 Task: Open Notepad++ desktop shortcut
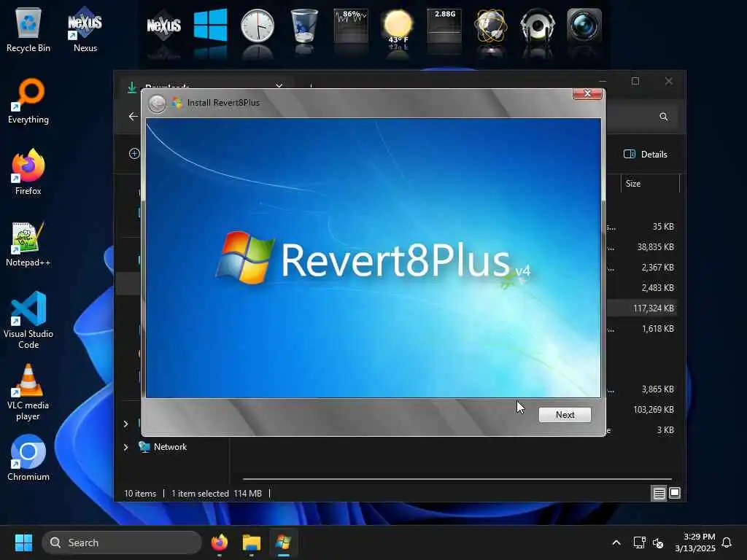click(28, 244)
